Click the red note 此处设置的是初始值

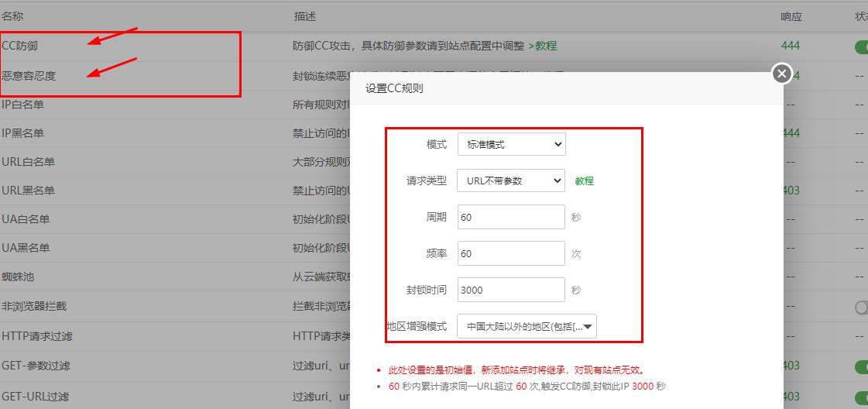tap(516, 369)
